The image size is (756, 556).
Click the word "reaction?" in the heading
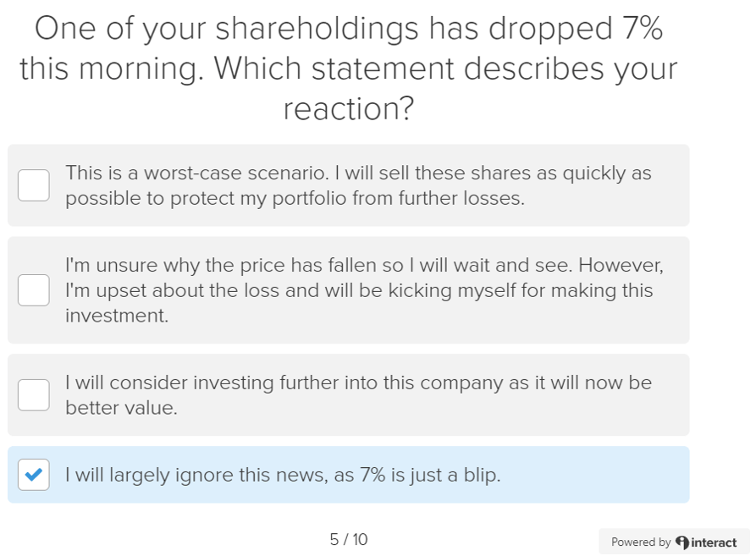pos(349,108)
